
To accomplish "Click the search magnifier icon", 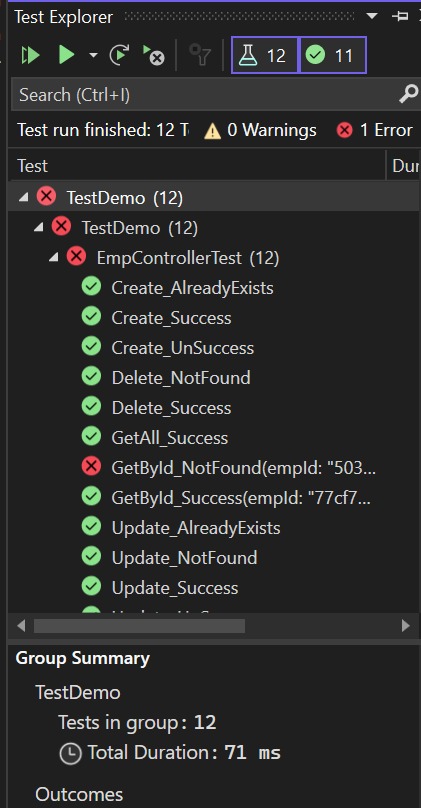I will coord(409,94).
